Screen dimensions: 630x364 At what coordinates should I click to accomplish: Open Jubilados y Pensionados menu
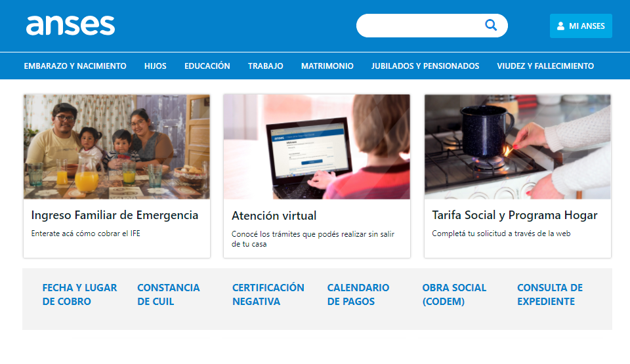[425, 66]
